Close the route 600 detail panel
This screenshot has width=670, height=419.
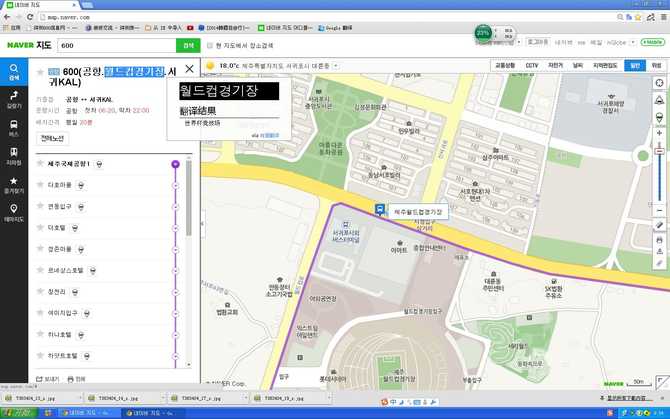coord(189,70)
